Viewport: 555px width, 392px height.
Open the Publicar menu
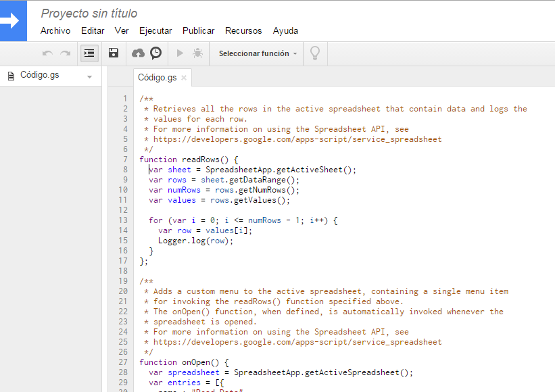coord(199,30)
